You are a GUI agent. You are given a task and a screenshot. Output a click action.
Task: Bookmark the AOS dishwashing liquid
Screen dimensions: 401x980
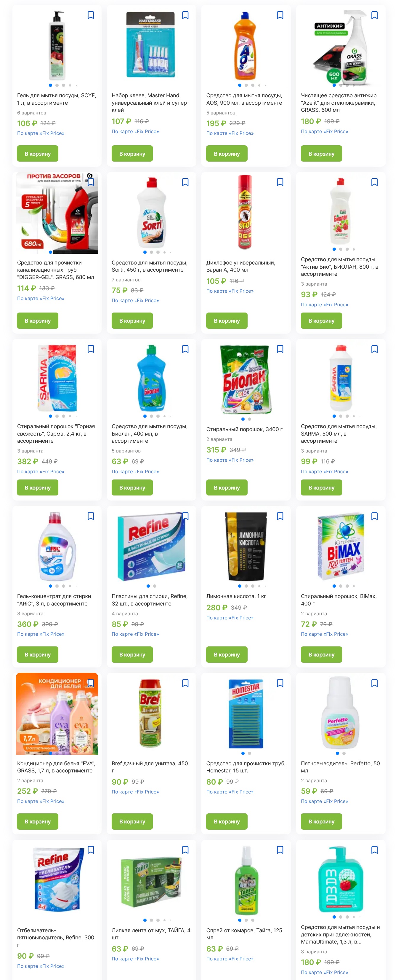pyautogui.click(x=280, y=15)
